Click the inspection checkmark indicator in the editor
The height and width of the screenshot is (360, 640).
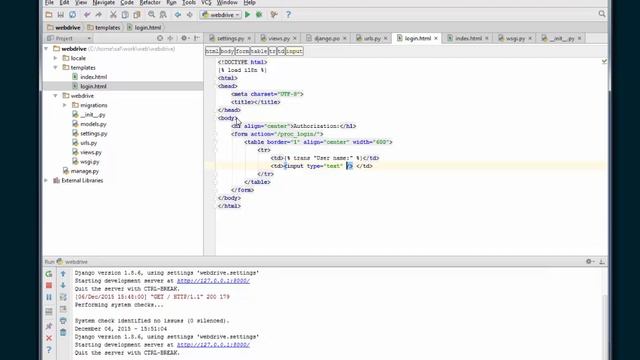pyautogui.click(x=604, y=61)
